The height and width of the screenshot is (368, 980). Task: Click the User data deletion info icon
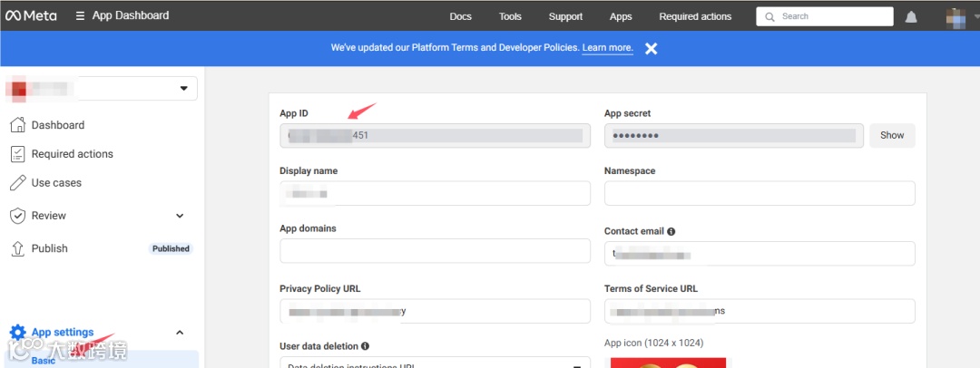(365, 346)
